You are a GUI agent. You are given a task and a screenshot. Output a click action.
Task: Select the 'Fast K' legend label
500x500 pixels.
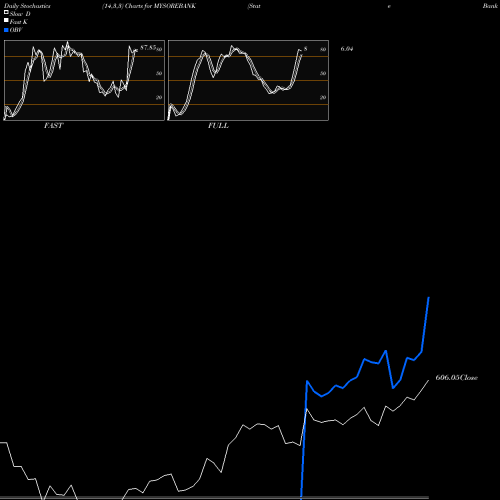pyautogui.click(x=19, y=22)
